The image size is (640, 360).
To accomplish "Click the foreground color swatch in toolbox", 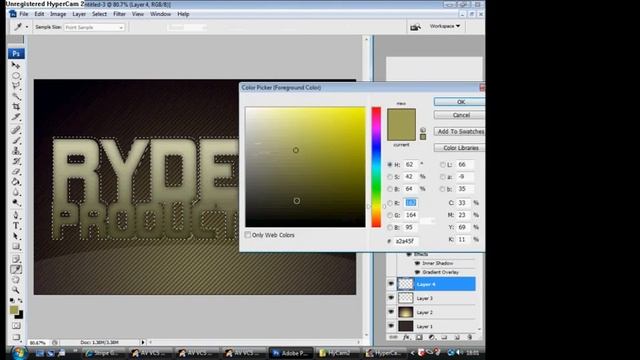I will point(14,310).
